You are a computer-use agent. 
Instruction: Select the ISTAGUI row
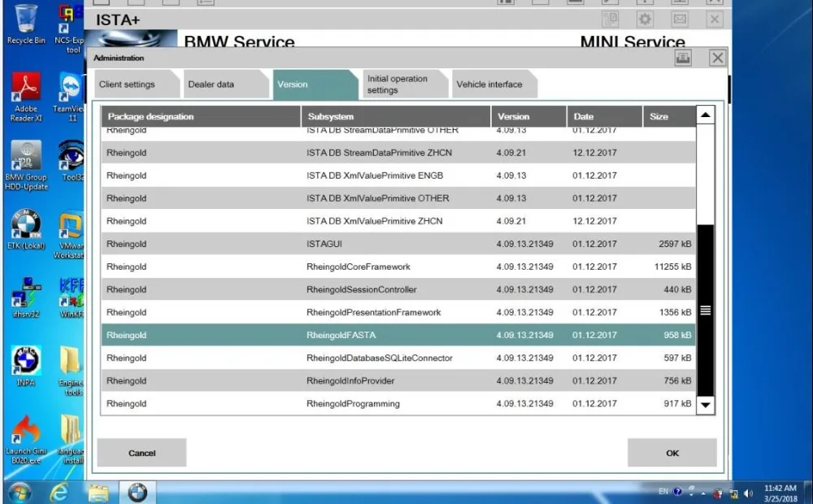click(x=398, y=244)
